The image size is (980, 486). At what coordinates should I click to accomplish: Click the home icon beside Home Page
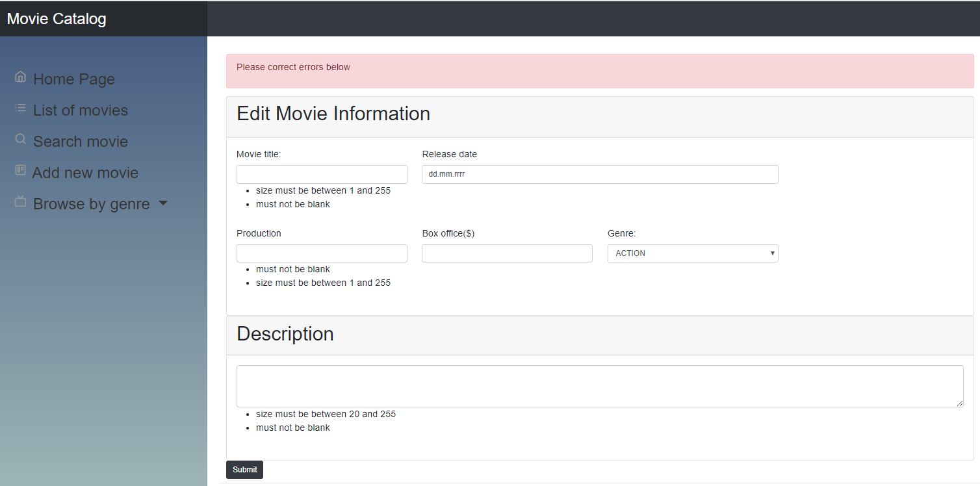[20, 77]
